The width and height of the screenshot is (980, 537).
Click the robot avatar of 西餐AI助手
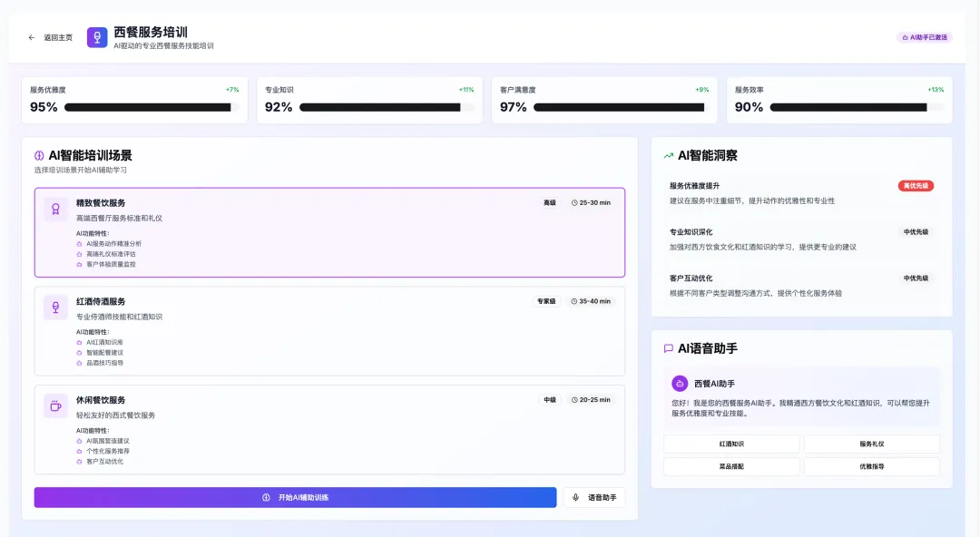681,384
